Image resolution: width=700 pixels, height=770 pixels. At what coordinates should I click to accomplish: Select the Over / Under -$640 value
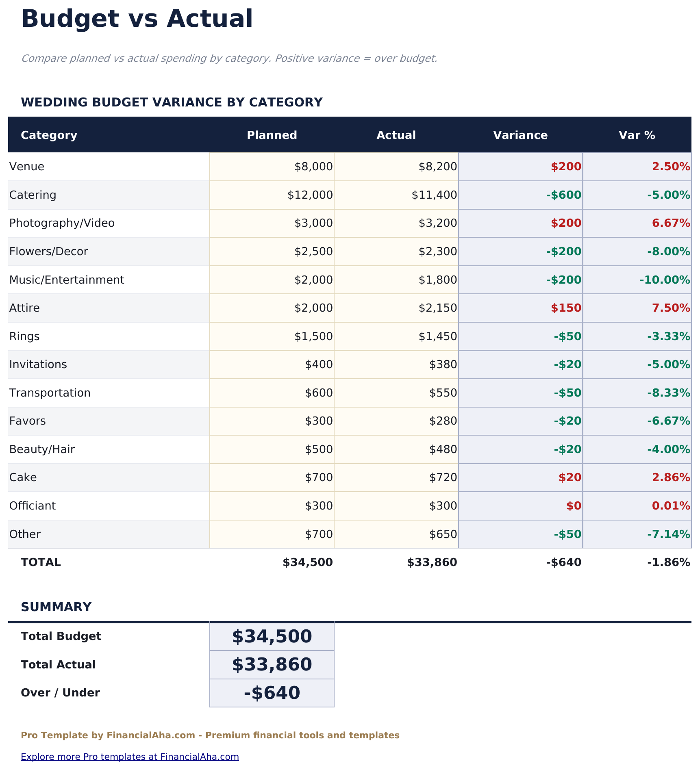[272, 693]
